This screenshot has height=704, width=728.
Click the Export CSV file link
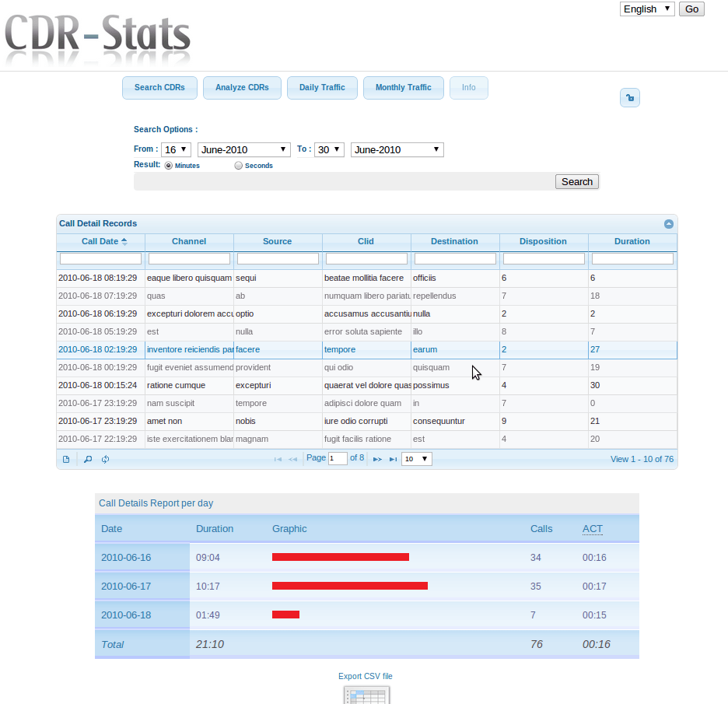coord(366,677)
